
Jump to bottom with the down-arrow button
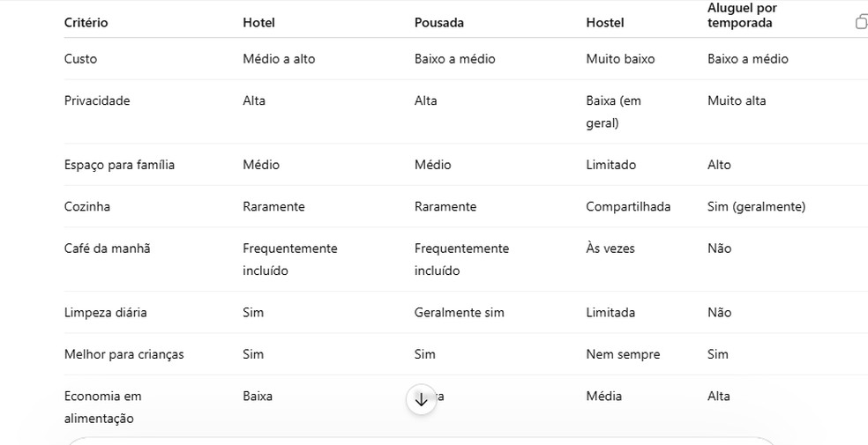[x=421, y=399]
